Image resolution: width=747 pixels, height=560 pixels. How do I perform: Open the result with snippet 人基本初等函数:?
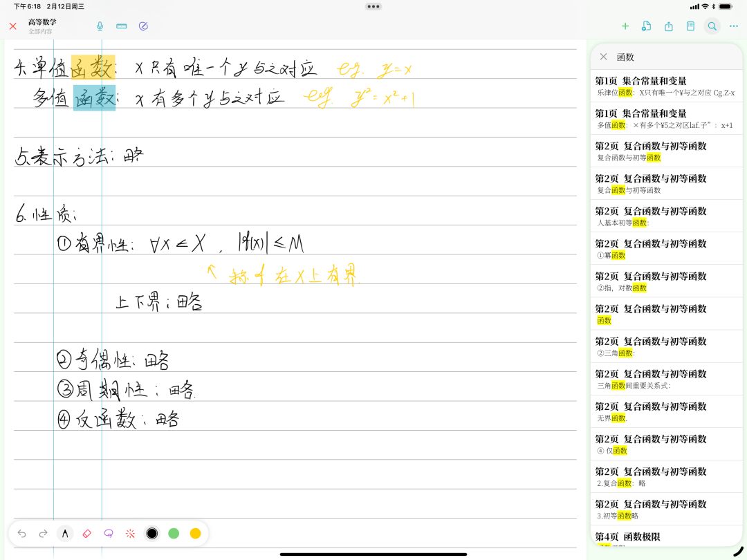pyautogui.click(x=667, y=216)
